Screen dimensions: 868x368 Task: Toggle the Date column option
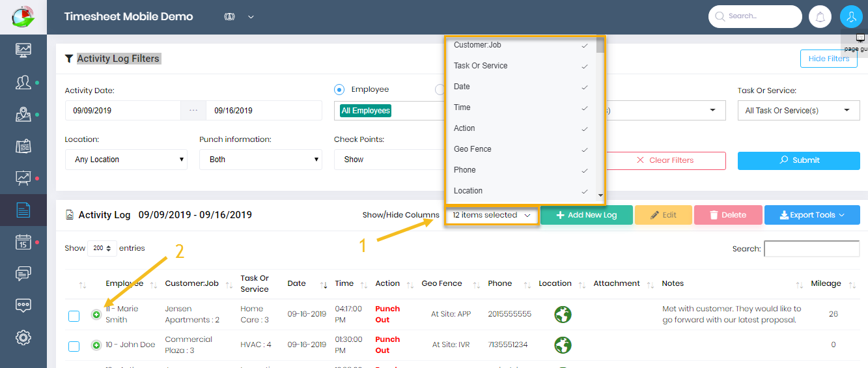[520, 87]
